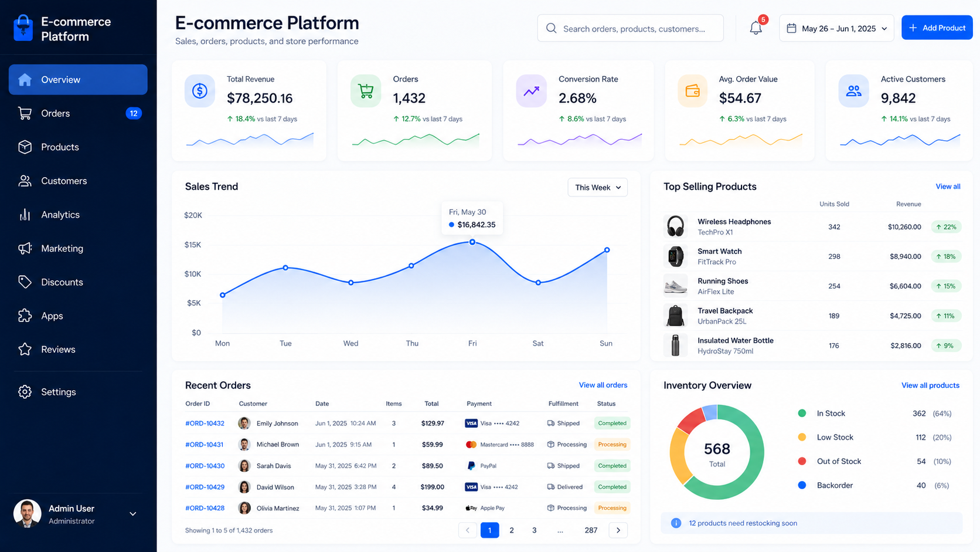Jump to page 287 of orders
980x552 pixels.
pos(591,530)
